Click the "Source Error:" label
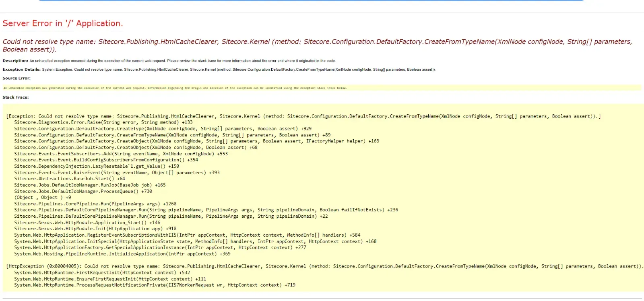 pos(17,78)
